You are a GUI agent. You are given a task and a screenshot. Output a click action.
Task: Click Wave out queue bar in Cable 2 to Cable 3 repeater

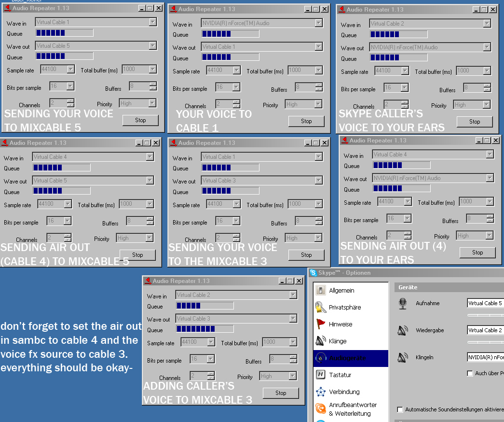(x=205, y=329)
